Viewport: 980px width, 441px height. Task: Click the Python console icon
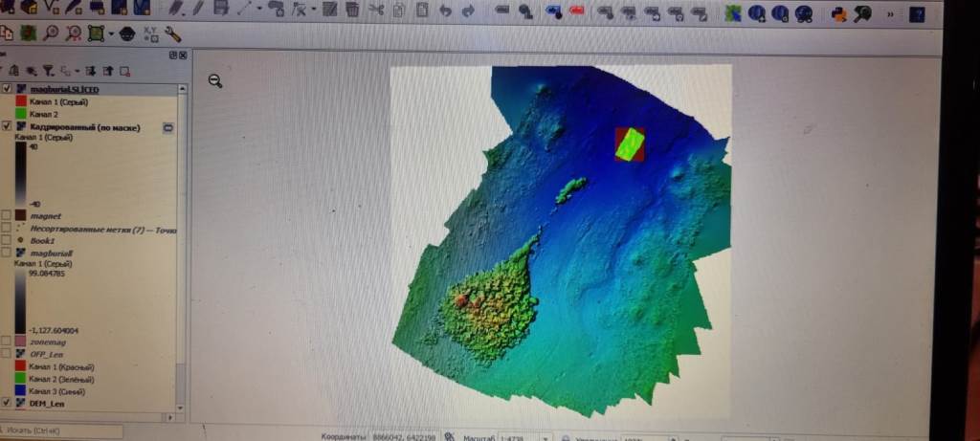839,14
